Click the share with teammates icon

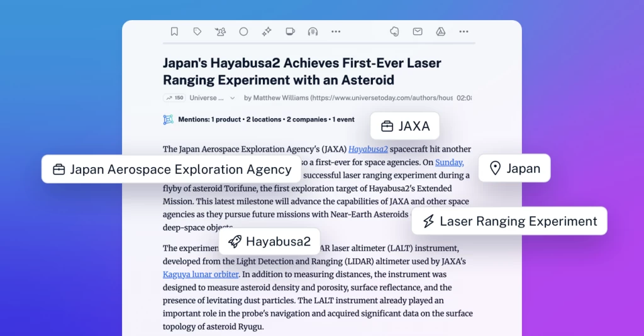coord(220,31)
